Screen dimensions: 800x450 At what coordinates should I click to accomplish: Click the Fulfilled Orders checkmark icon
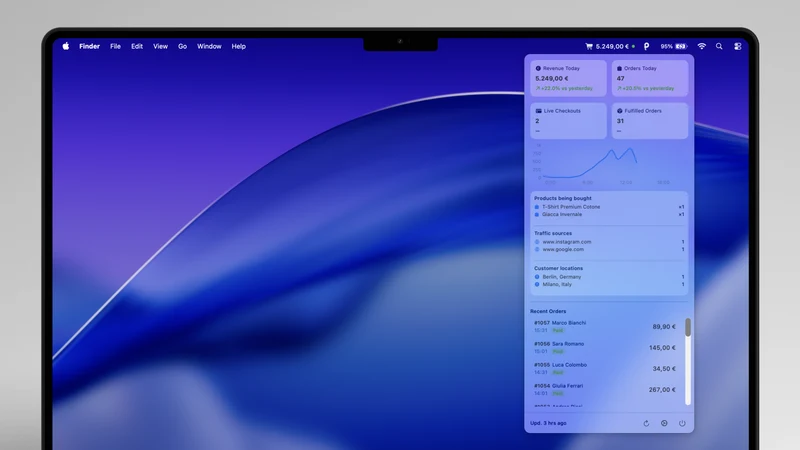click(x=620, y=111)
